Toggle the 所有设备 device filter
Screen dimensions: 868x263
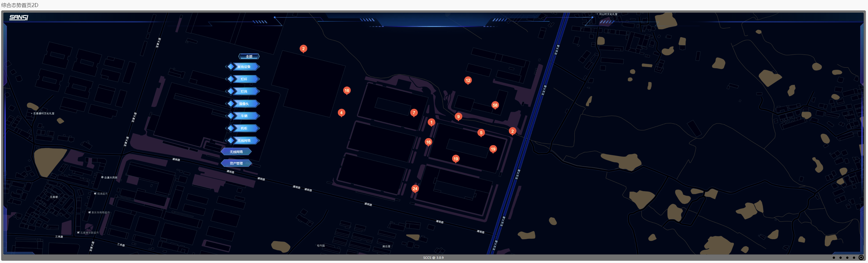[x=243, y=67]
